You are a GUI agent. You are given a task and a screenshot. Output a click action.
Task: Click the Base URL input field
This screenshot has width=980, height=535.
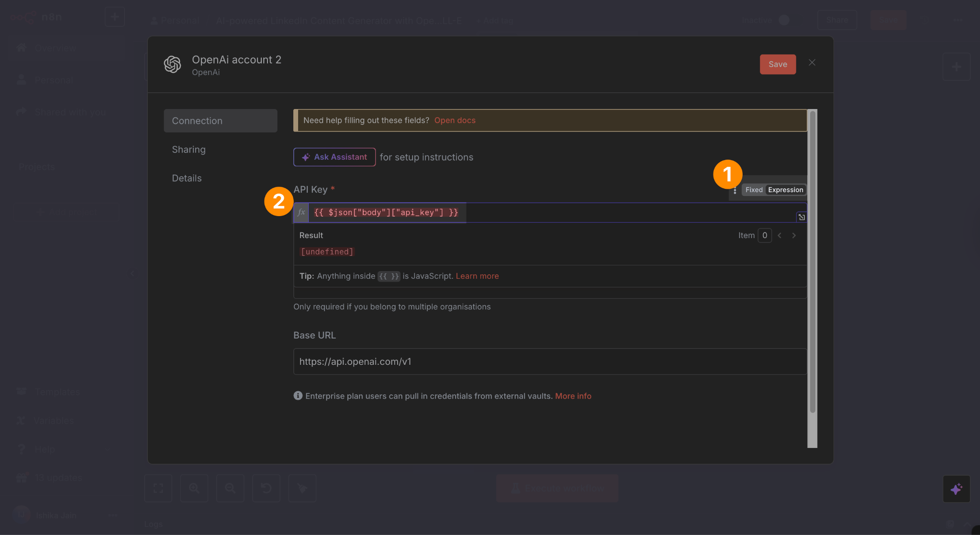click(x=550, y=361)
